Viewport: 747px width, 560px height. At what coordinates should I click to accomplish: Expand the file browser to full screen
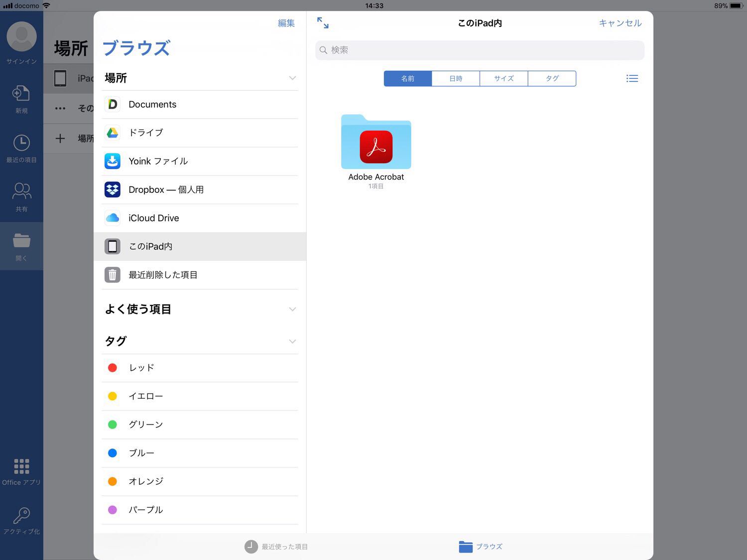(323, 23)
